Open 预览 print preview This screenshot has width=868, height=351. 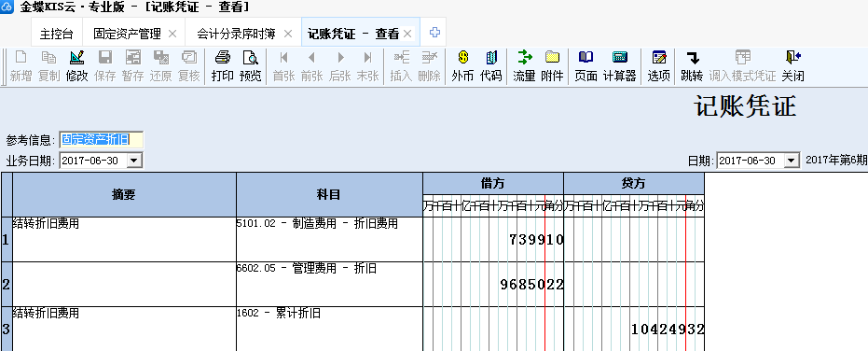point(250,66)
